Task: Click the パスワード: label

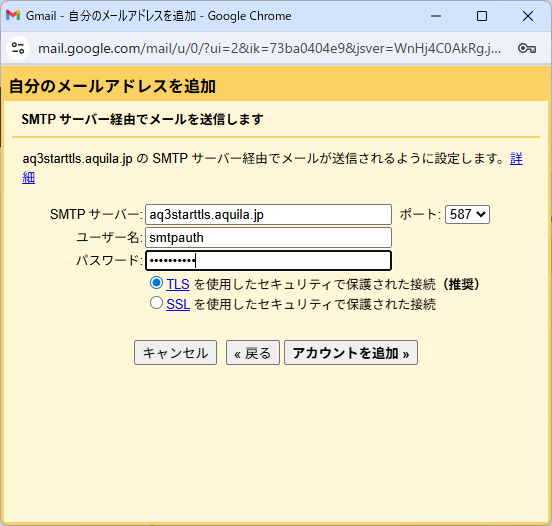Action: pyautogui.click(x=109, y=261)
